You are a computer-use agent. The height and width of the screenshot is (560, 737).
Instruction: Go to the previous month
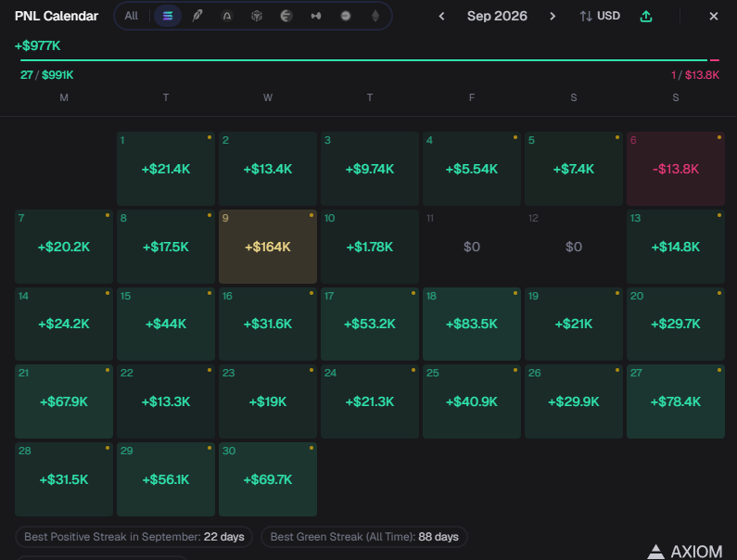[x=441, y=17]
